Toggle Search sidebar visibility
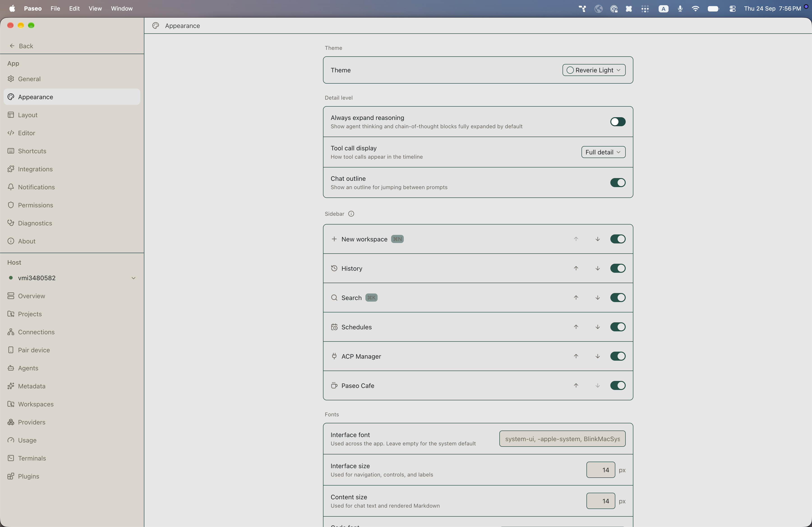Image resolution: width=812 pixels, height=527 pixels. click(618, 298)
